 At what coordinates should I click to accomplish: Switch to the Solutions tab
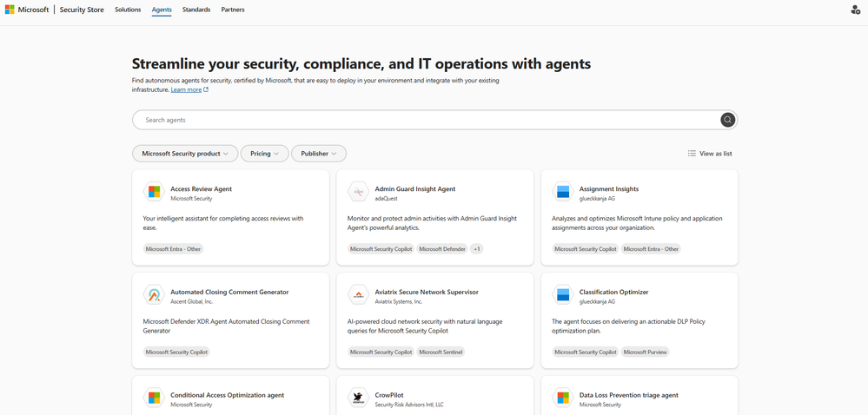(x=128, y=10)
